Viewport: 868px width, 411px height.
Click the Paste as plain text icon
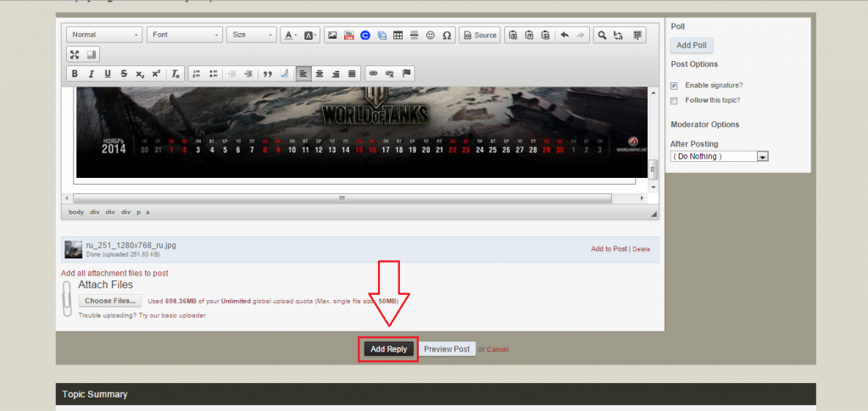[x=530, y=35]
